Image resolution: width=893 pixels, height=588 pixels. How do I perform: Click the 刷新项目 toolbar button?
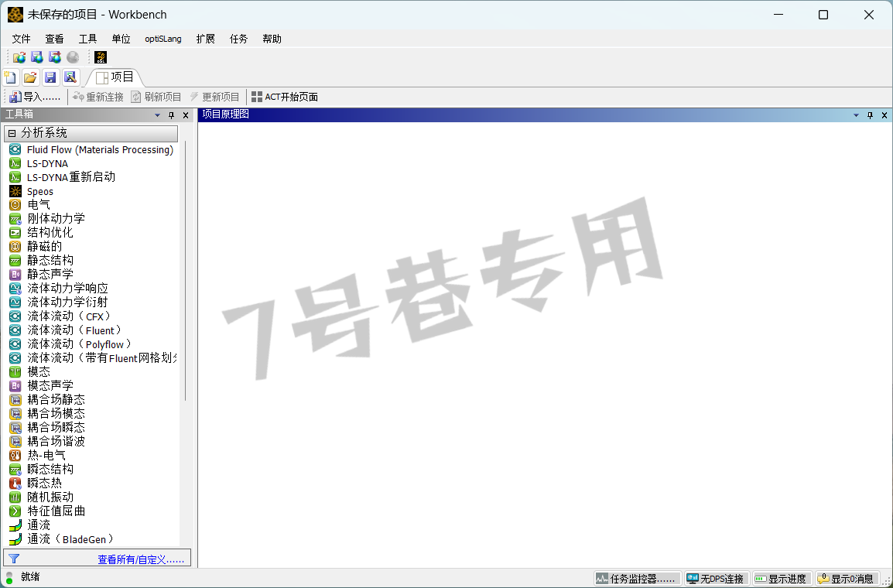point(156,97)
